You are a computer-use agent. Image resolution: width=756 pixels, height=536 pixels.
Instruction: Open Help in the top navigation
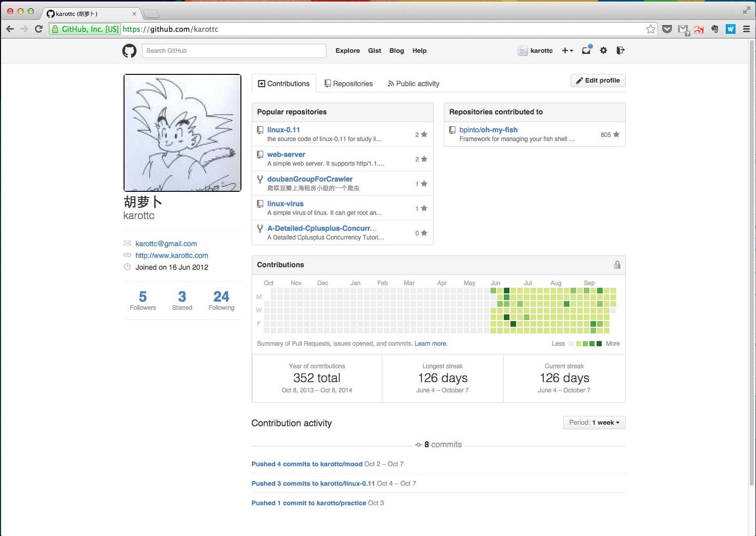point(419,51)
